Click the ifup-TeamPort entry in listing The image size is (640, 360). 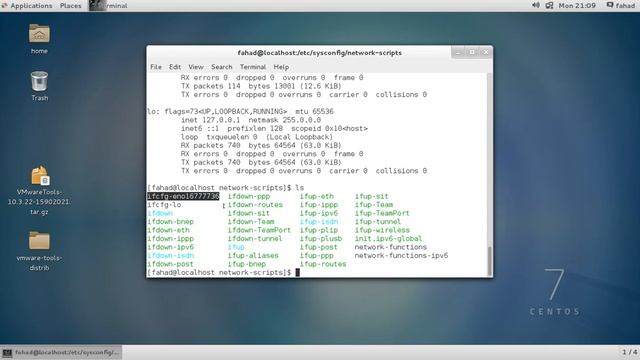point(382,213)
